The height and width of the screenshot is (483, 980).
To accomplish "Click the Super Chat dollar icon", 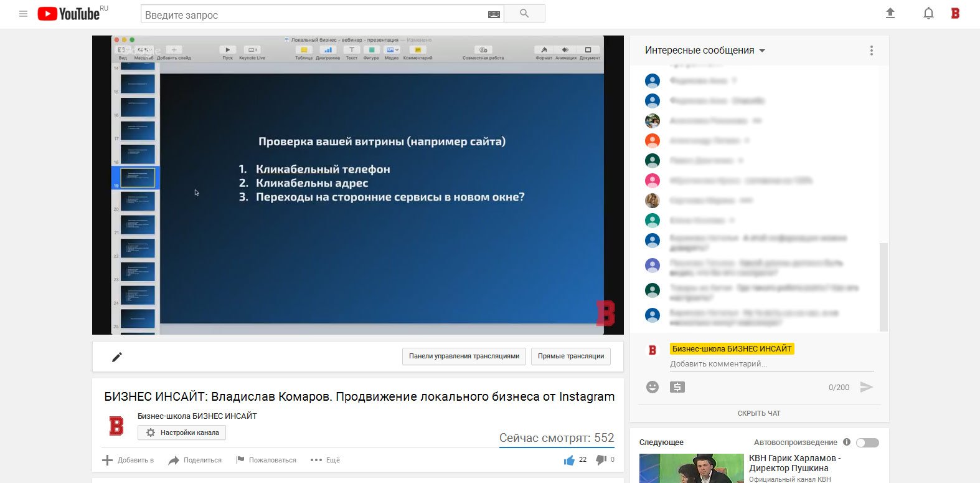I will click(677, 387).
